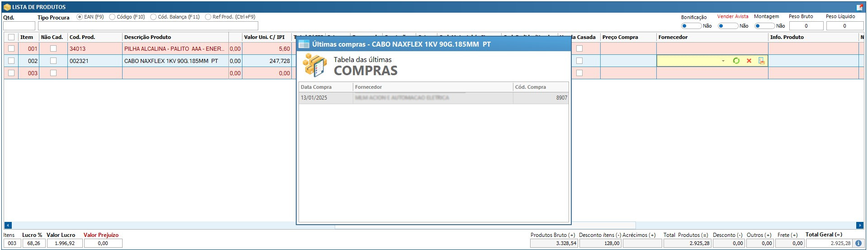Viewport: 868px width, 250px height.
Task: Click the blue info icon beside Total Geral
Action: point(858,243)
